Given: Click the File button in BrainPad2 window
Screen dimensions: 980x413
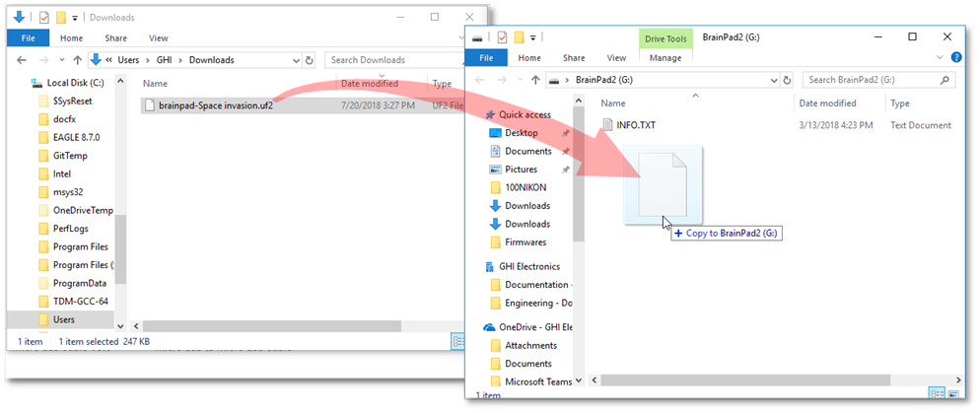Looking at the screenshot, I should pyautogui.click(x=486, y=58).
